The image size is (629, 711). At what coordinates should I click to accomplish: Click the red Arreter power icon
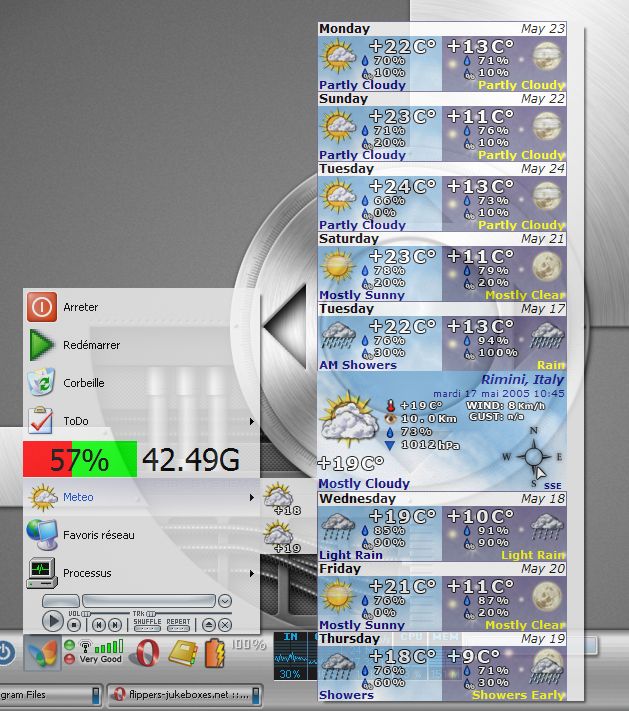(41, 308)
